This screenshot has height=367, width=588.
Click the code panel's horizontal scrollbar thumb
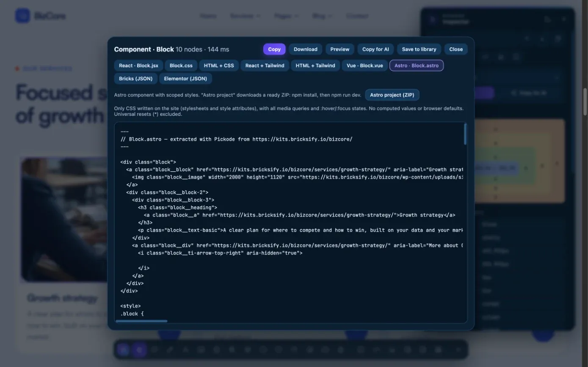tap(141, 321)
